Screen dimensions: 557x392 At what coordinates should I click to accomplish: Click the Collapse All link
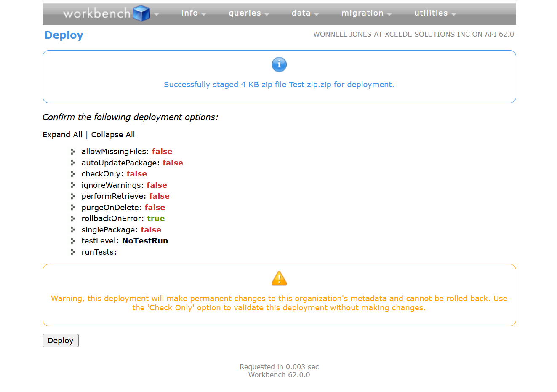(113, 135)
